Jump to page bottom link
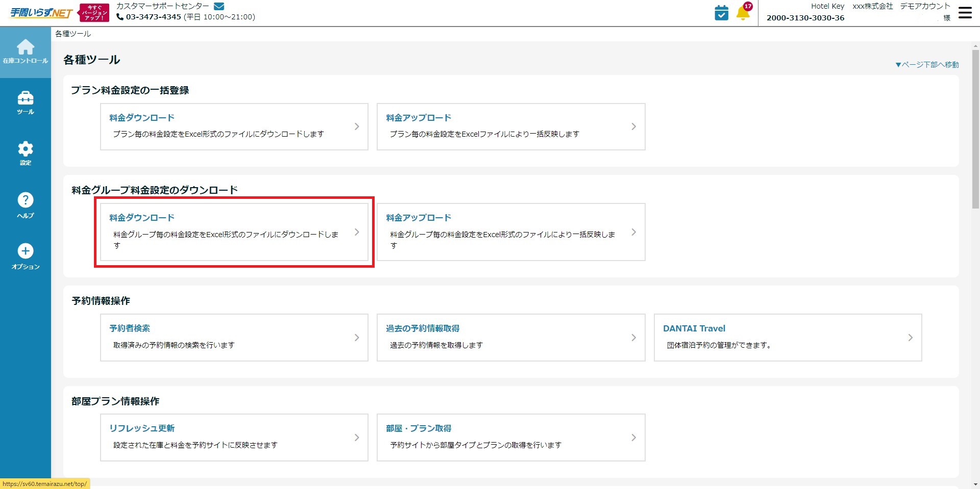The height and width of the screenshot is (489, 980). (927, 65)
